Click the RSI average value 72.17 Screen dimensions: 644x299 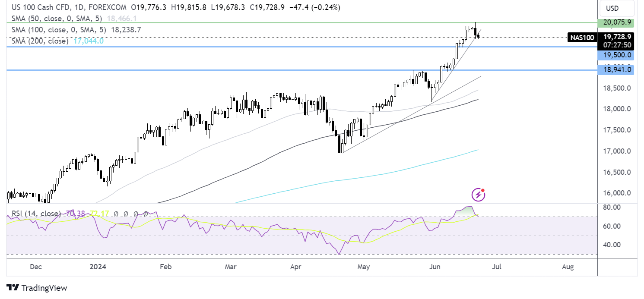tap(99, 213)
